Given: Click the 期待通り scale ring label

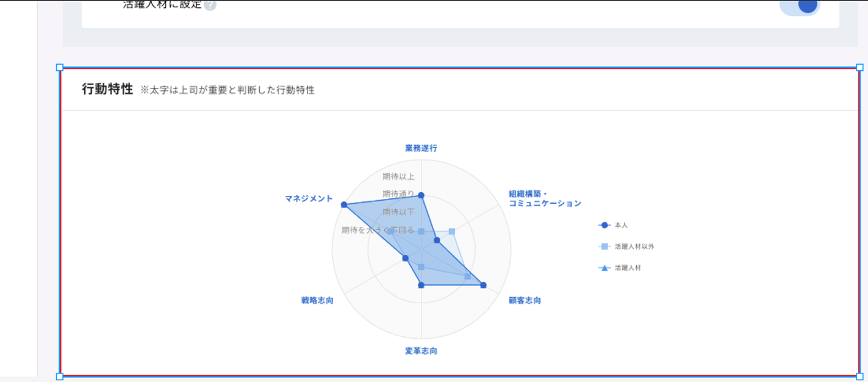Looking at the screenshot, I should pos(398,193).
